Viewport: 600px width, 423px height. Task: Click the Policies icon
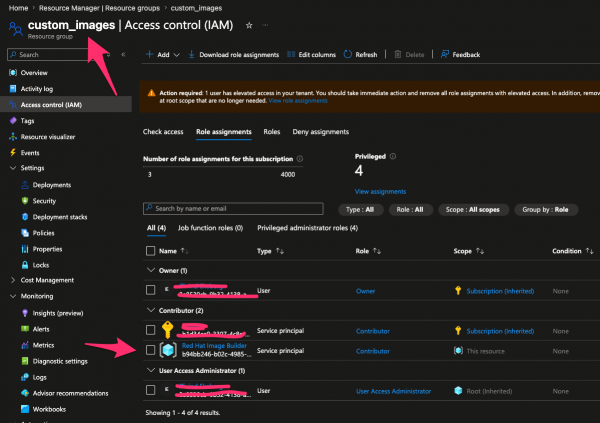click(25, 233)
